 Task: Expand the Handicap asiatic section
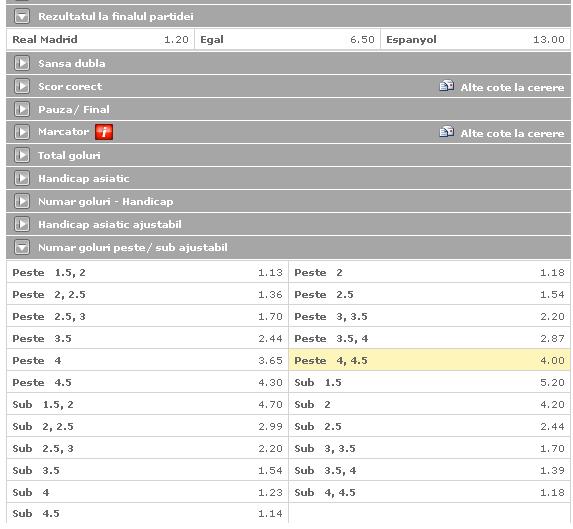[22, 178]
